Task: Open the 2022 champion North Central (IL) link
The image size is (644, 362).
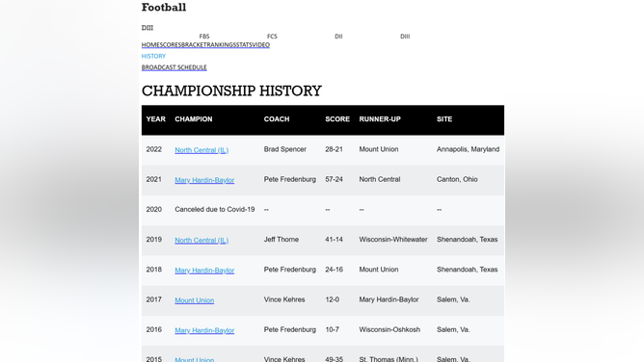Action: [x=201, y=150]
